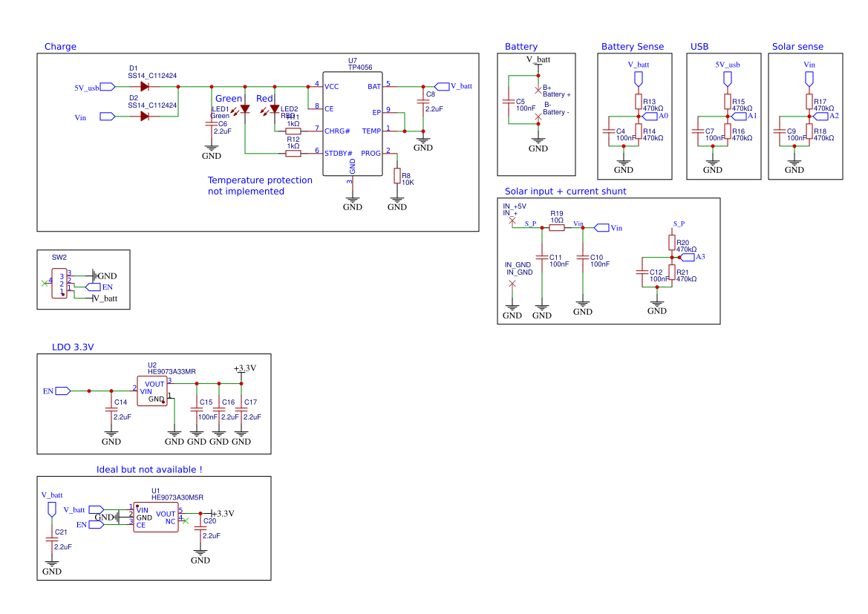The height and width of the screenshot is (614, 868).
Task: Select capacitor C8 2.2uF symbol
Action: [423, 102]
